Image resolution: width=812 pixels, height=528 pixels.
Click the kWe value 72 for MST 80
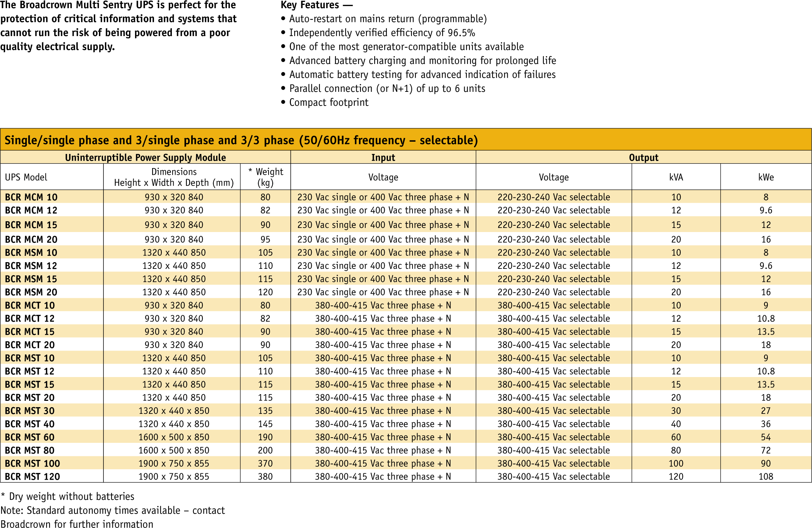[766, 451]
